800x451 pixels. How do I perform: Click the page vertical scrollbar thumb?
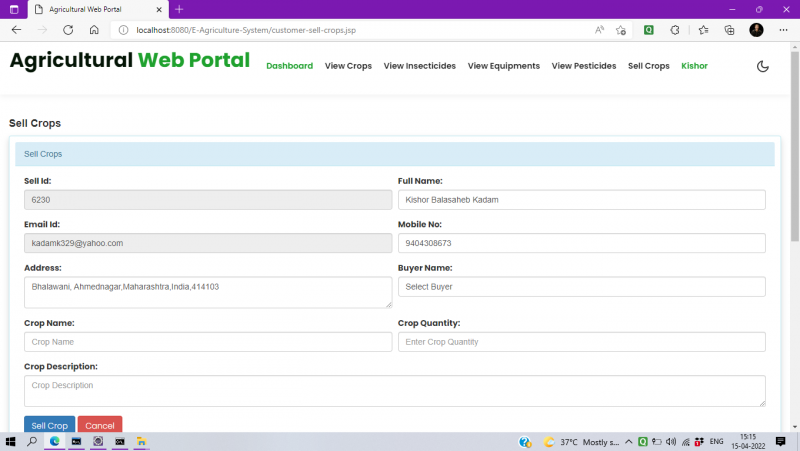coord(795,145)
